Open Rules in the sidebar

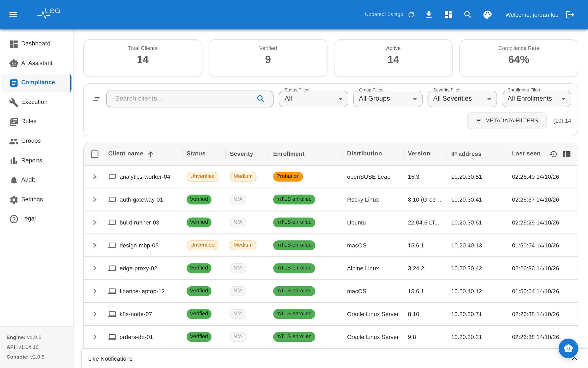(x=36, y=121)
